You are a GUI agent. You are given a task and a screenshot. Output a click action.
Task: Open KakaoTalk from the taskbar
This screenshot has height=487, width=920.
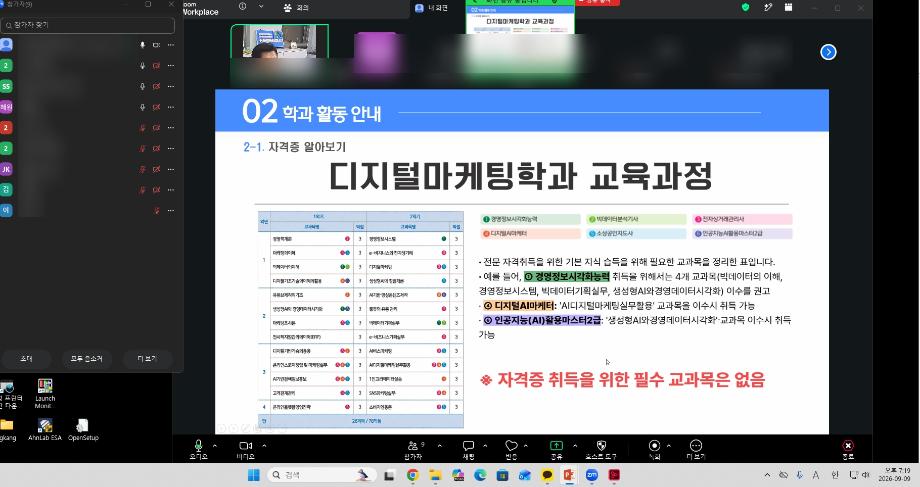tap(547, 475)
